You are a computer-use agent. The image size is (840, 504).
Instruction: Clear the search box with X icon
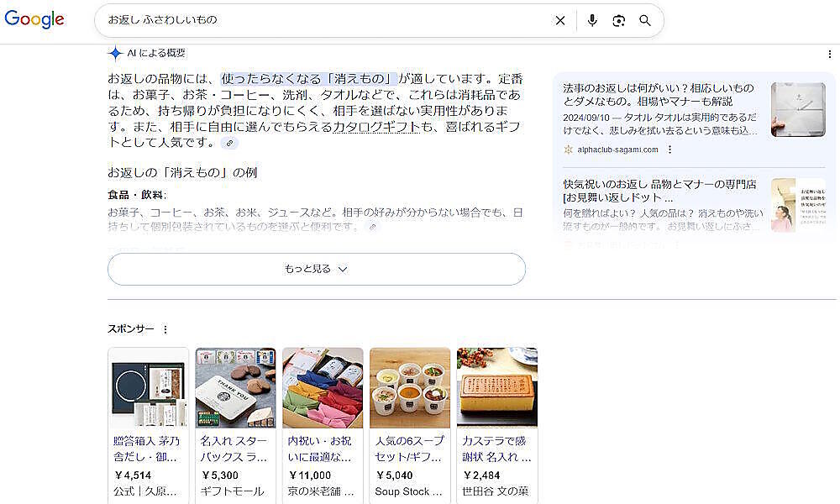pyautogui.click(x=560, y=21)
